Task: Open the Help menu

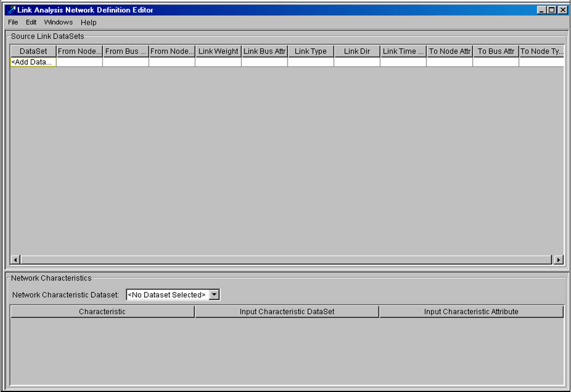Action: click(x=88, y=22)
